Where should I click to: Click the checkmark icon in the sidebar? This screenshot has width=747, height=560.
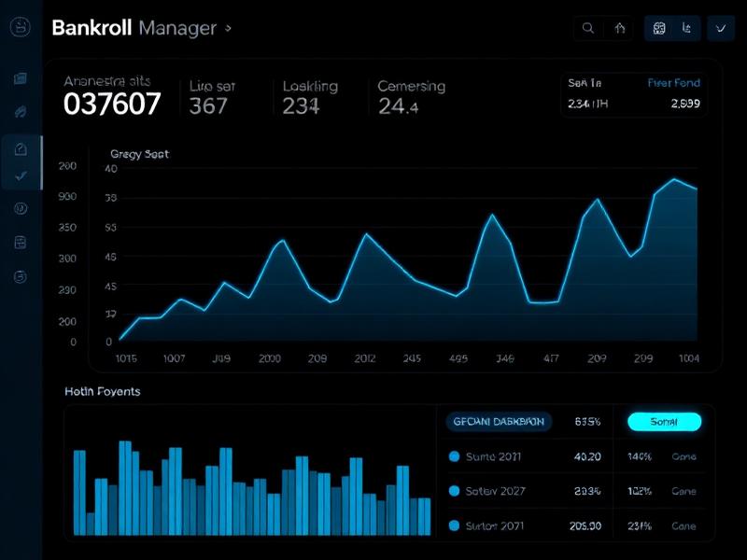coord(20,176)
